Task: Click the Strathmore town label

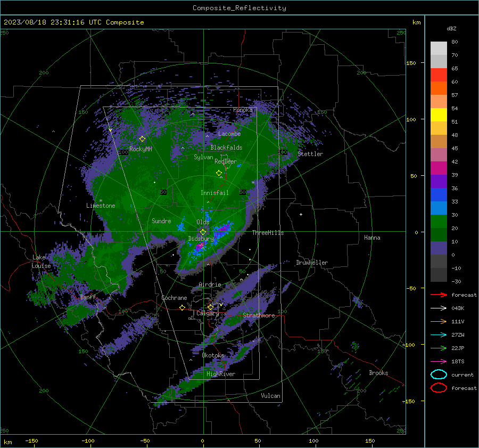Action: click(x=259, y=315)
